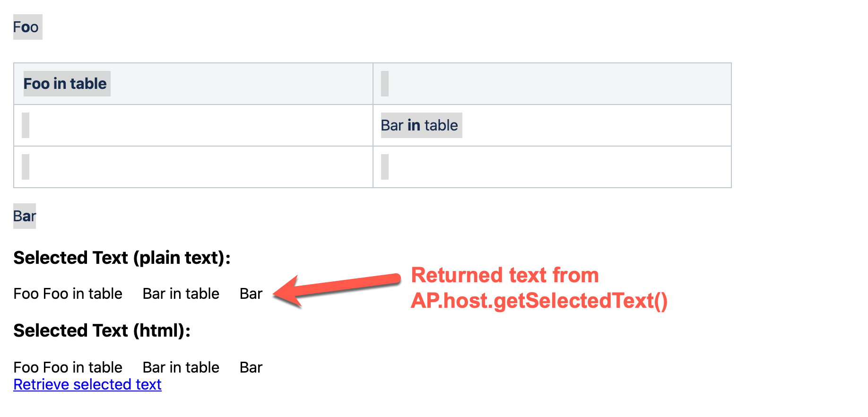Click the red "AP.host.getSelectedText()" annotation text
Screen dimensions: 868x417
[x=539, y=301]
